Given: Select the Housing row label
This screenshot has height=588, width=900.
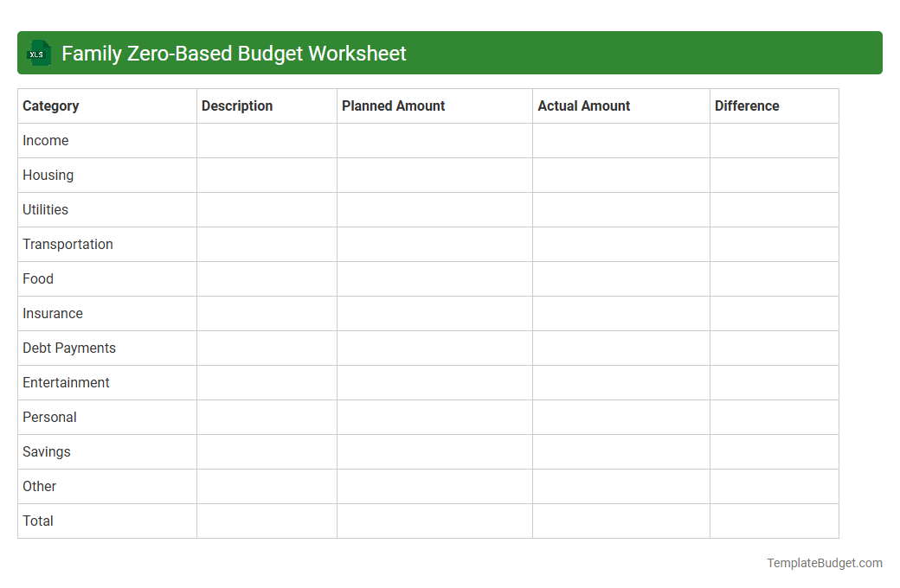Looking at the screenshot, I should (48, 175).
